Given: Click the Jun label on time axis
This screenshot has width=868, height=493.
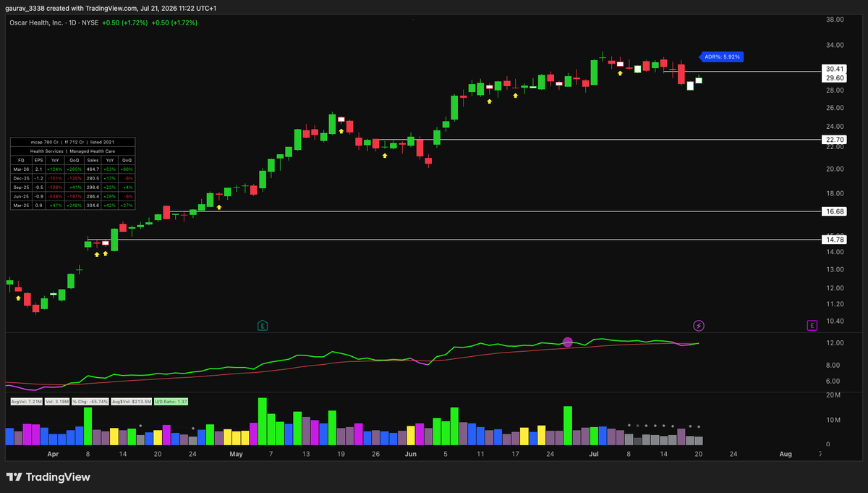Looking at the screenshot, I should click(410, 455).
